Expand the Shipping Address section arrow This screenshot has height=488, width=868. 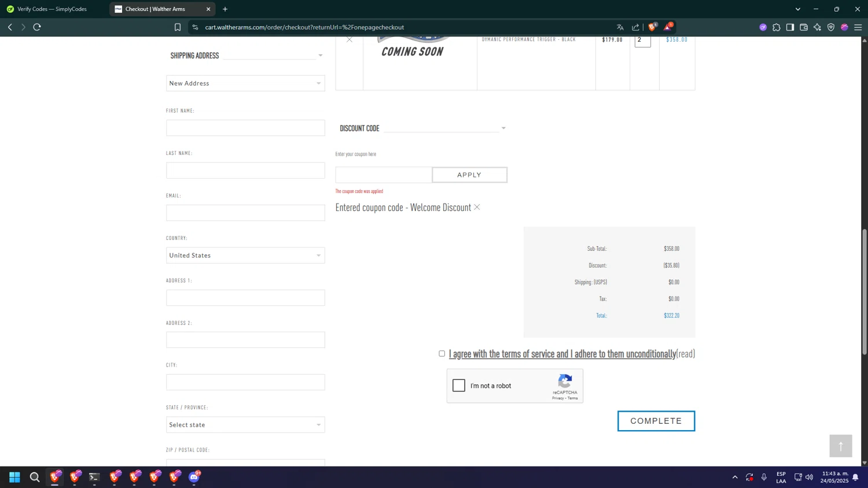321,56
